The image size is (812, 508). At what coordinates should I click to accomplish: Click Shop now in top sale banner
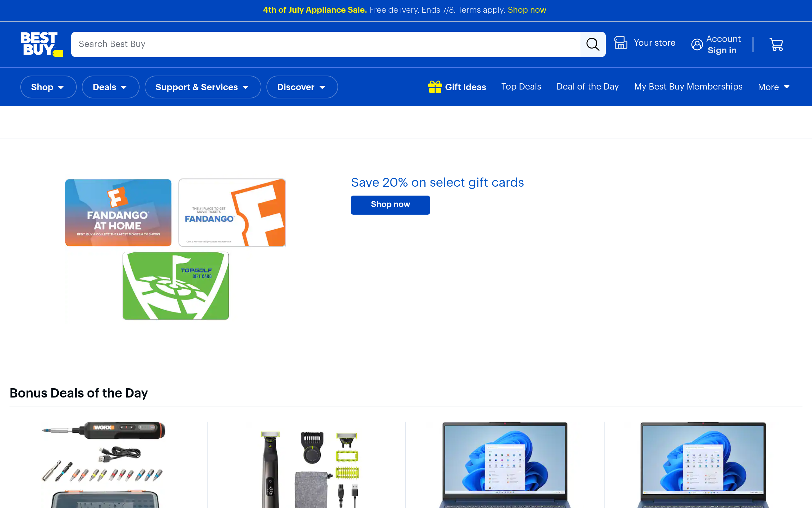[527, 10]
